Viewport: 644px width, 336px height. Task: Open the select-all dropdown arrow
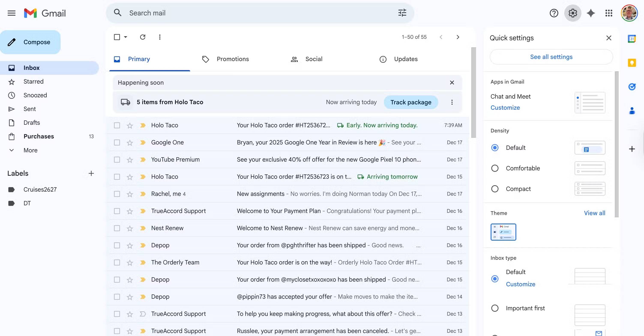125,37
